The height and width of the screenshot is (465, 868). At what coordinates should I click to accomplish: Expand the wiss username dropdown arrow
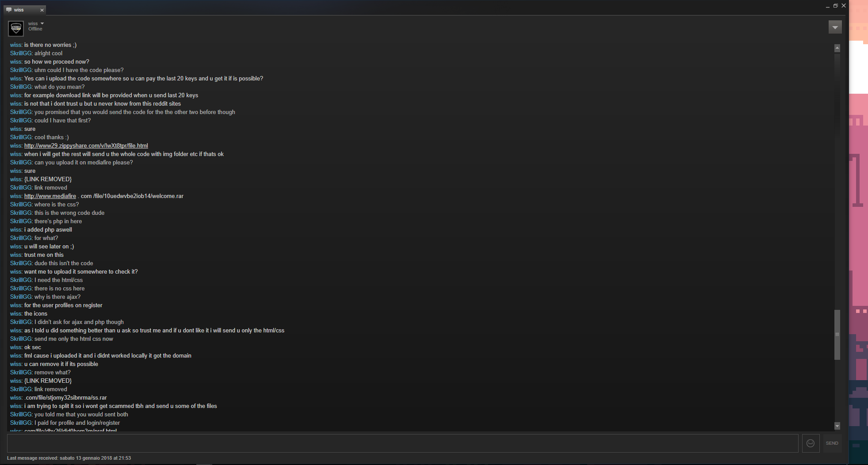(x=42, y=23)
